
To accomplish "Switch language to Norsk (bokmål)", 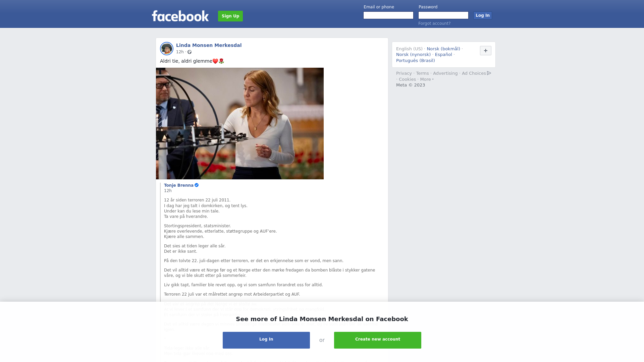I will pos(443,49).
